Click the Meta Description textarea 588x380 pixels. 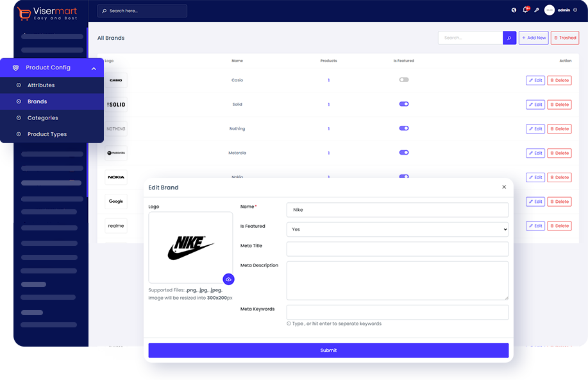398,281
